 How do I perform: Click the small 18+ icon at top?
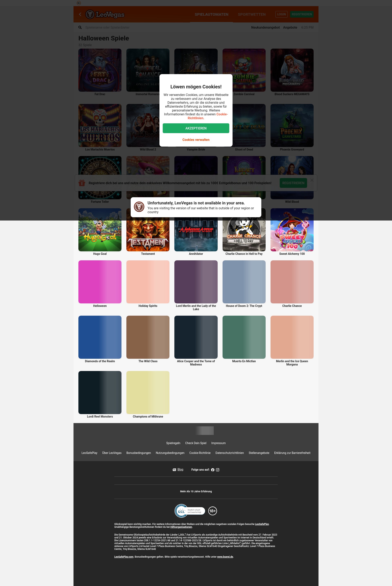79,3
